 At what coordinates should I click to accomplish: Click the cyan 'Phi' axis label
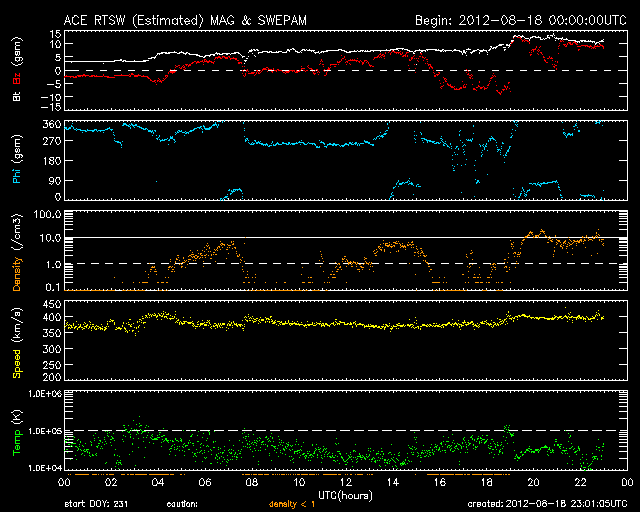click(x=17, y=176)
